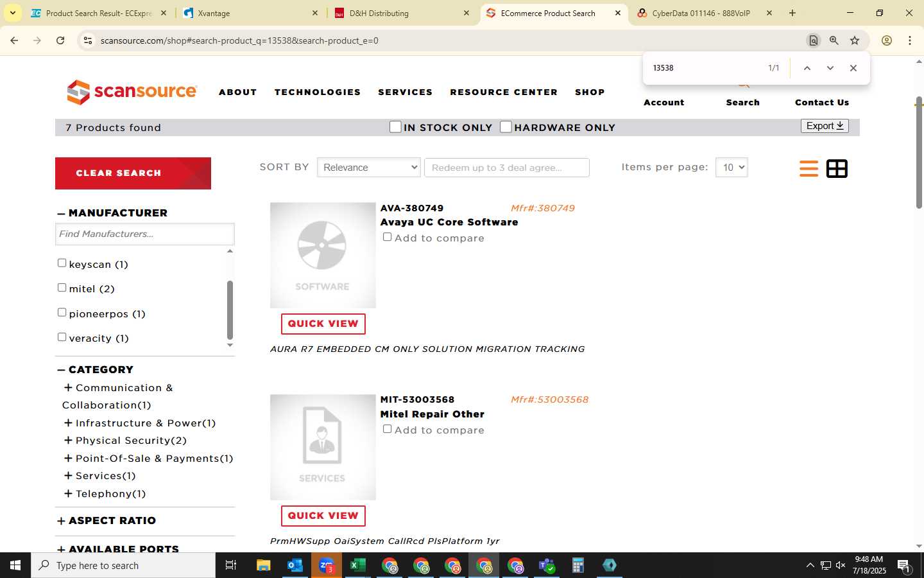Open Task View on taskbar

pyautogui.click(x=231, y=565)
